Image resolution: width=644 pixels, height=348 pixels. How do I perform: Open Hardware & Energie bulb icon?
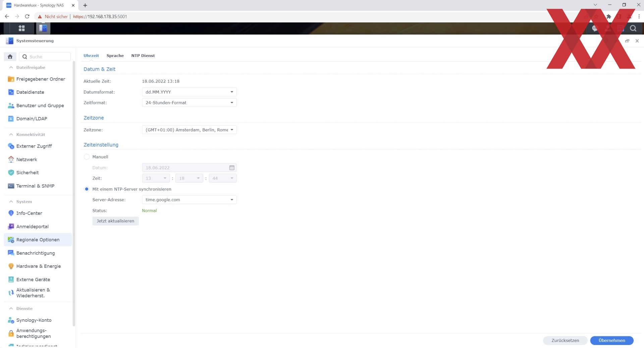(11, 266)
